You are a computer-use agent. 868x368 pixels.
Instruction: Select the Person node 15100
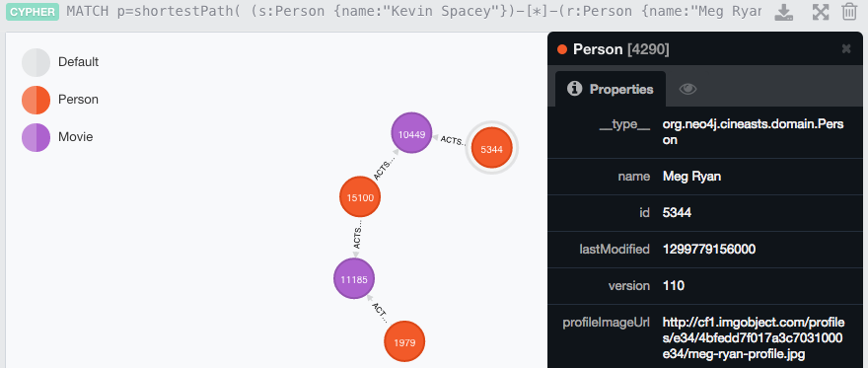360,197
